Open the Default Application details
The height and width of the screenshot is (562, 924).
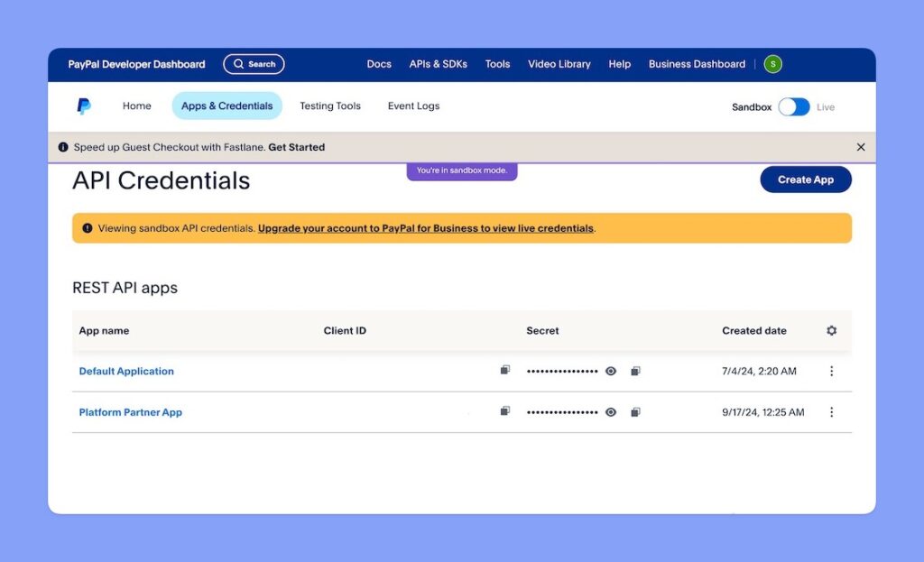[x=126, y=370]
